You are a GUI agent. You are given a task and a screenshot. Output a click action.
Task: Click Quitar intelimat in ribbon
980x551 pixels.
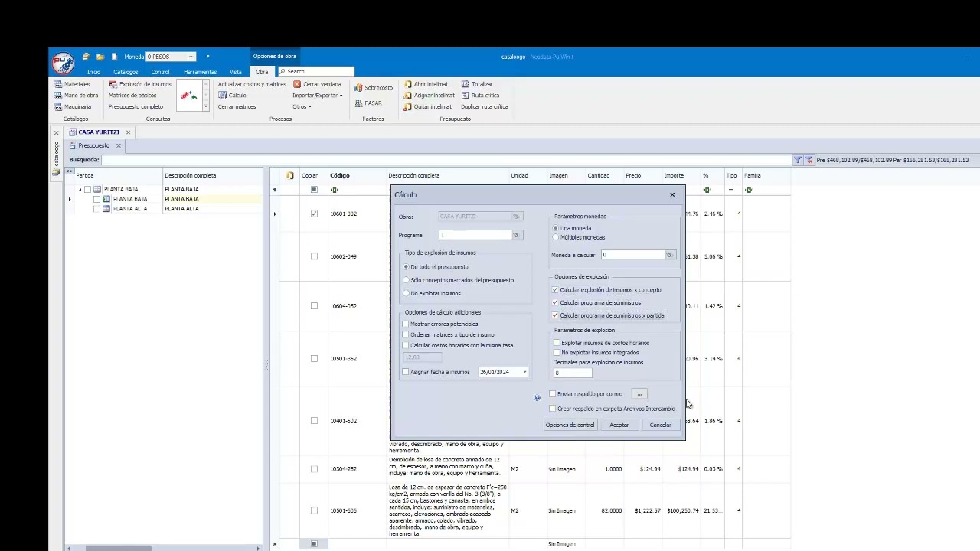point(427,107)
